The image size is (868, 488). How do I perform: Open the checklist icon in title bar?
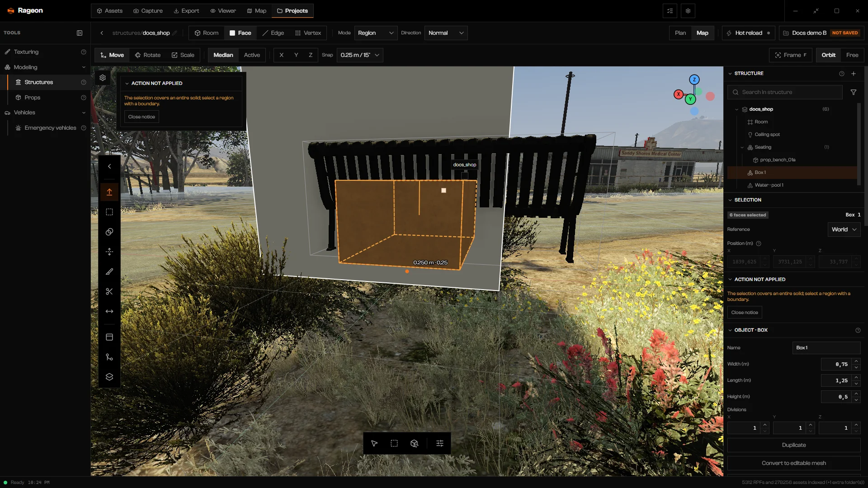[670, 11]
